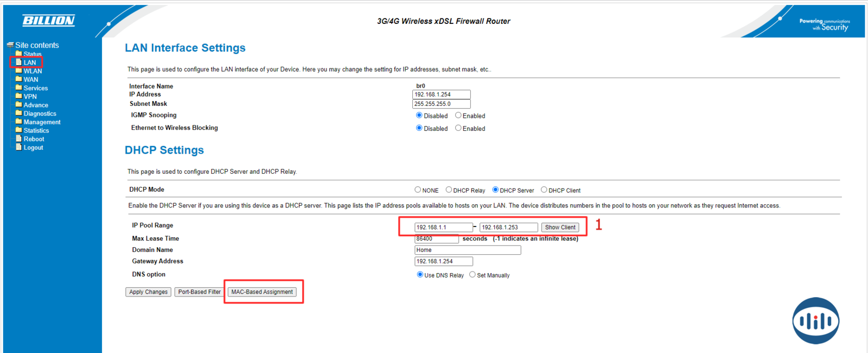This screenshot has width=868, height=353.
Task: Open MAC-Based Assignment settings
Action: click(x=262, y=292)
